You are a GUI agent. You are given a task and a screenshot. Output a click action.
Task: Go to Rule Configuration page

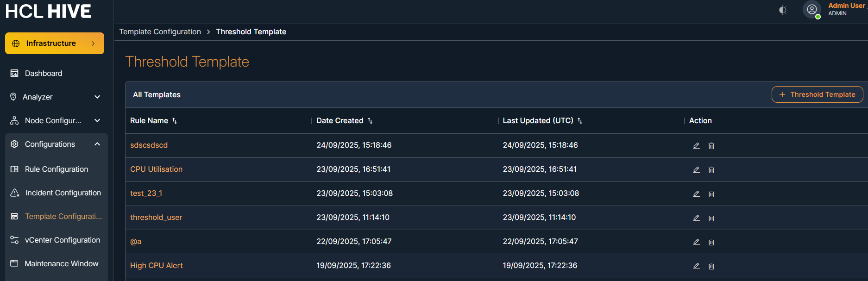[x=56, y=169]
